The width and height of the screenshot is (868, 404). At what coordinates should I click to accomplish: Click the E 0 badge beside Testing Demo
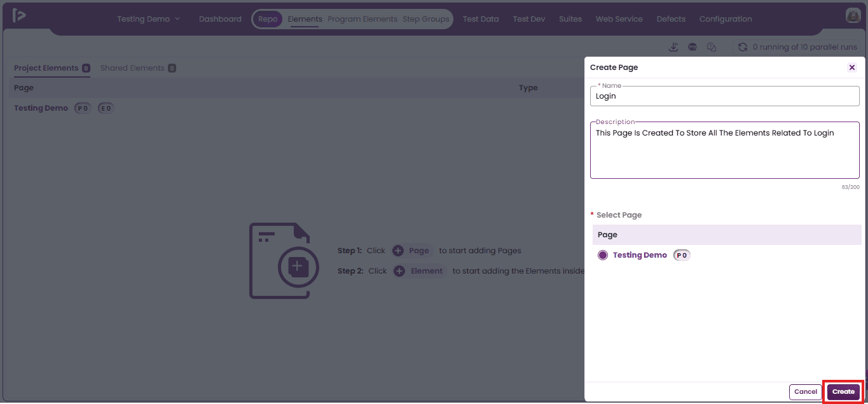tap(106, 108)
